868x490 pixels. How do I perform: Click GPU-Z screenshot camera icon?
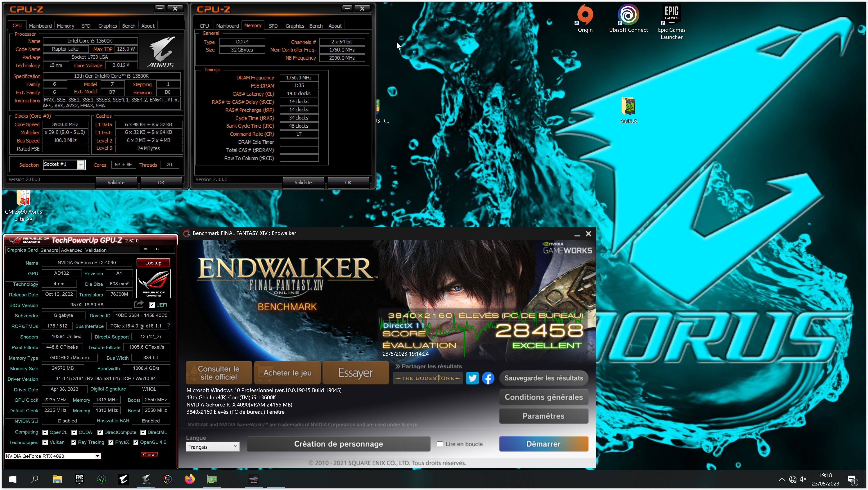[x=146, y=249]
